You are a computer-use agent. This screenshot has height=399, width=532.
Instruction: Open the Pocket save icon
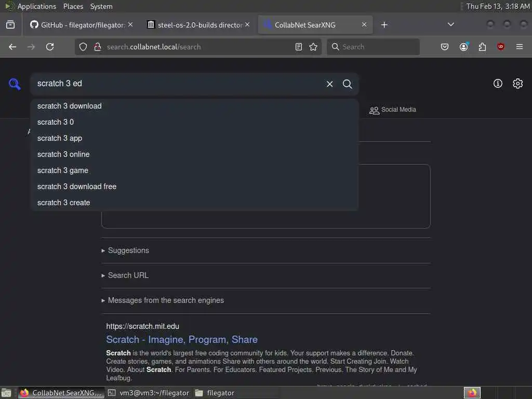(x=445, y=47)
